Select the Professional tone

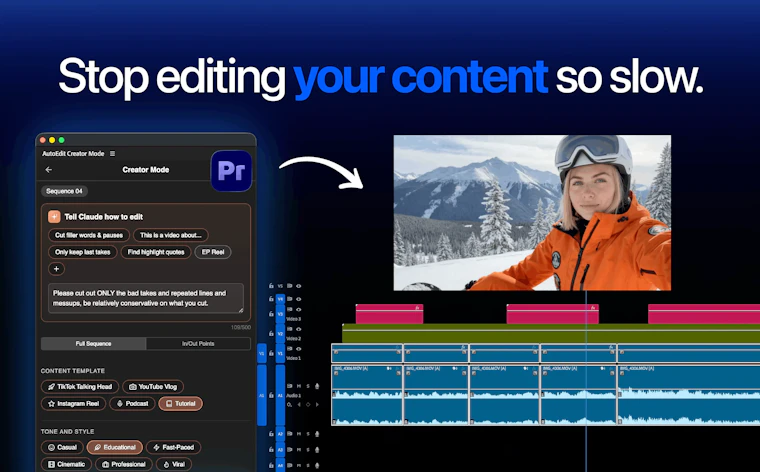click(124, 464)
